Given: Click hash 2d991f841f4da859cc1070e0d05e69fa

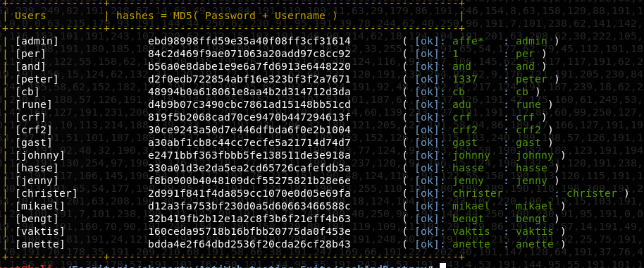Looking at the screenshot, I should pos(249,194).
